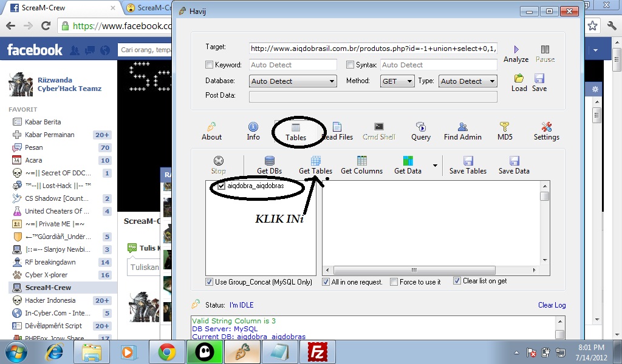Open the MD5 tab
Viewport: 622px width, 364px height.
tap(505, 132)
